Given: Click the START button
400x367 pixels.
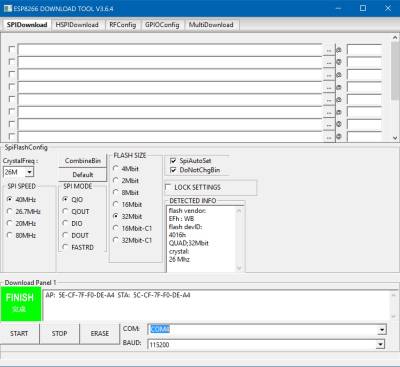Looking at the screenshot, I should (19, 333).
